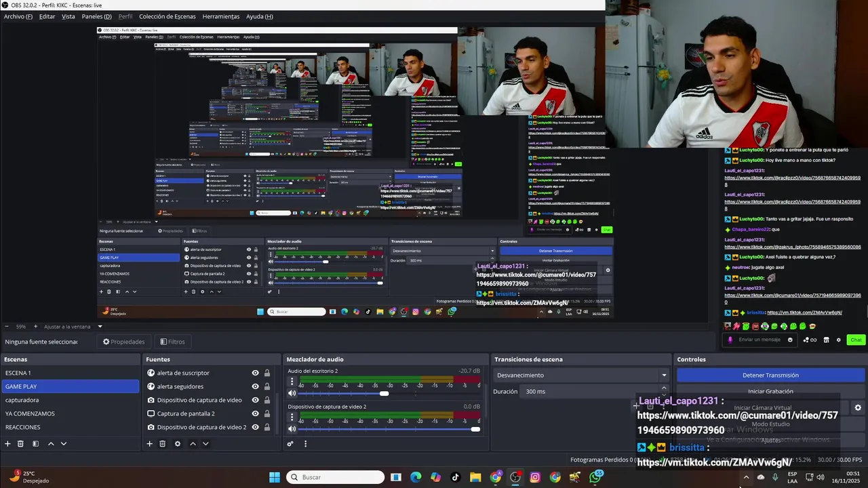Mute Audio del escritorio 2 speaker

[x=292, y=393]
